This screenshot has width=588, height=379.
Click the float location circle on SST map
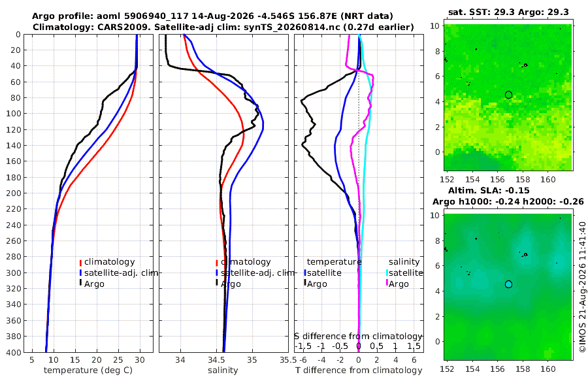pyautogui.click(x=508, y=95)
